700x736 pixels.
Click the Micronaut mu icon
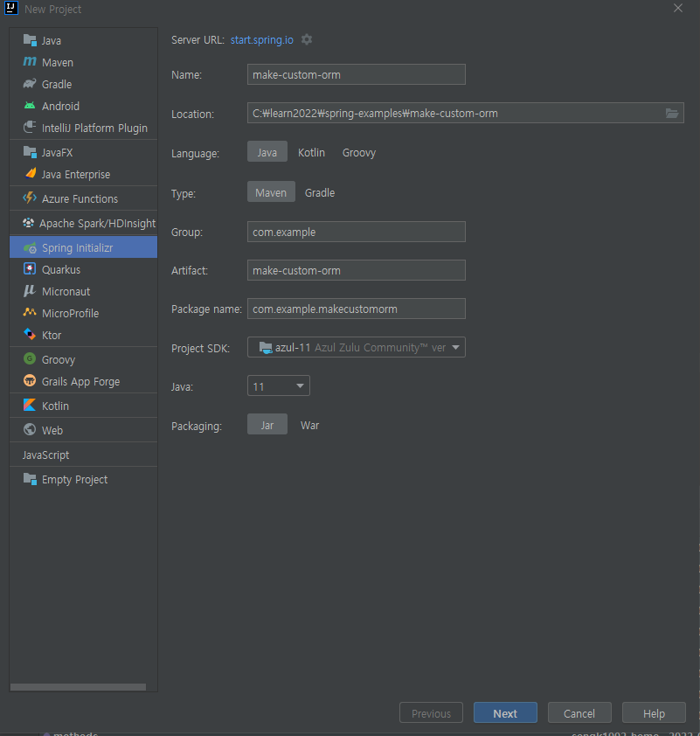[x=30, y=291]
